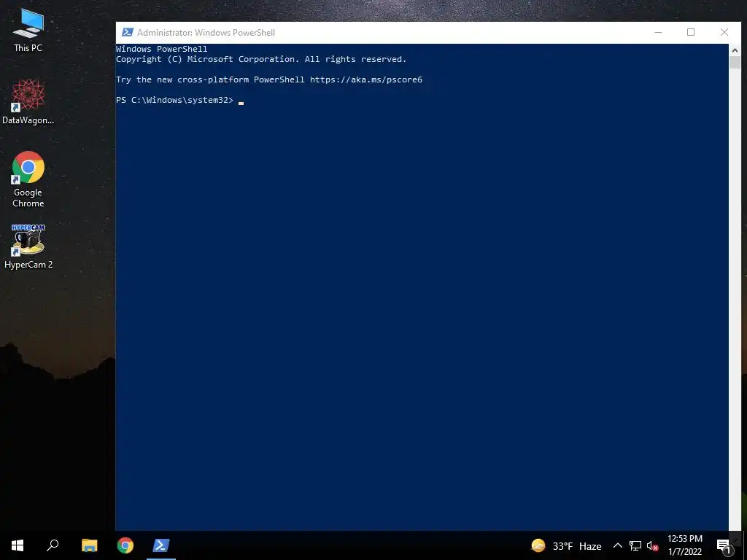Click the PS C:\Windows\system32> prompt line
The width and height of the screenshot is (747, 560).
click(x=175, y=100)
